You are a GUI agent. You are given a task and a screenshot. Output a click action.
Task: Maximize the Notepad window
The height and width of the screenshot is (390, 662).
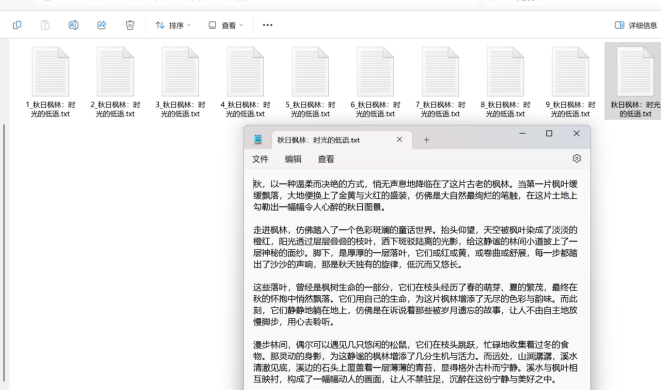point(549,133)
